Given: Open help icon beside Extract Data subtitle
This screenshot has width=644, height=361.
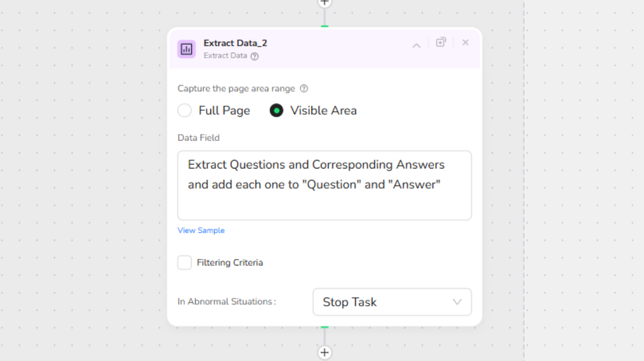Looking at the screenshot, I should [x=255, y=56].
